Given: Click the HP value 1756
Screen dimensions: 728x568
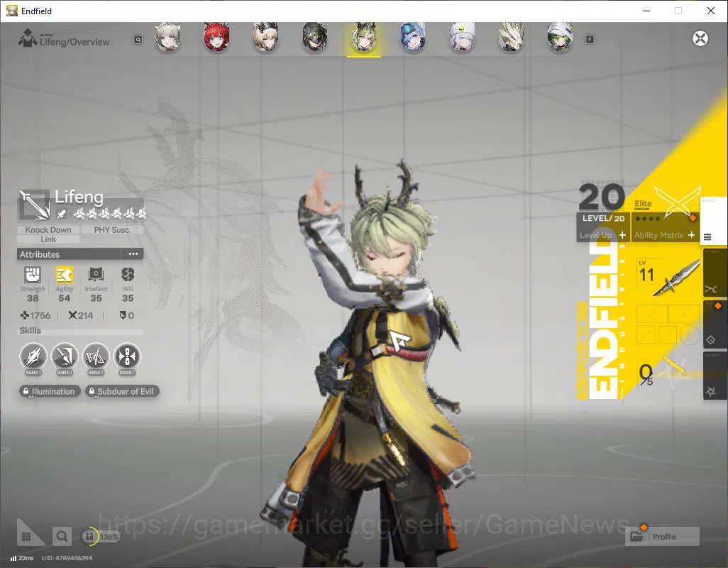Looking at the screenshot, I should point(35,315).
